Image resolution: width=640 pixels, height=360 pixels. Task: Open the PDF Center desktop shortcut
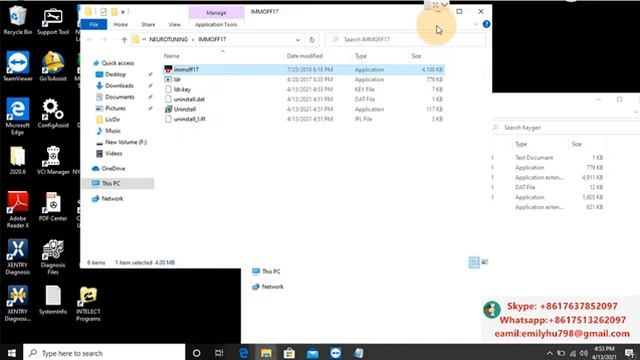[53, 207]
